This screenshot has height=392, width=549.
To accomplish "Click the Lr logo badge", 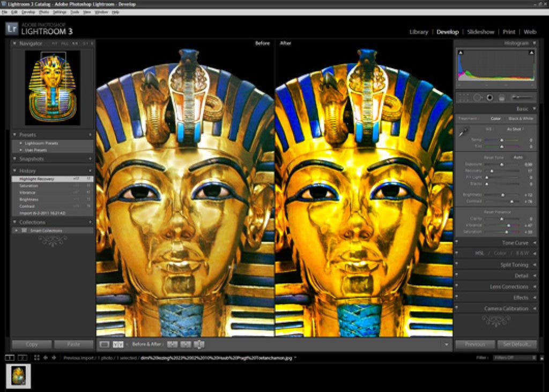I will coord(12,28).
